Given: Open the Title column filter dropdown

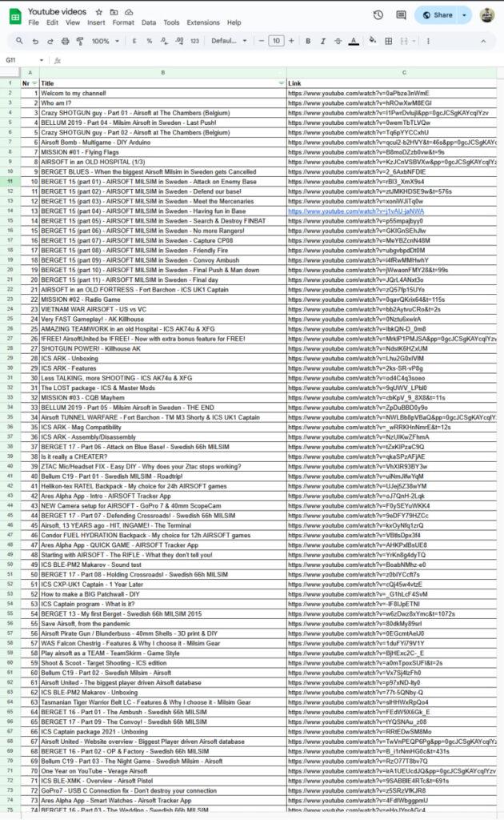Looking at the screenshot, I should 280,83.
